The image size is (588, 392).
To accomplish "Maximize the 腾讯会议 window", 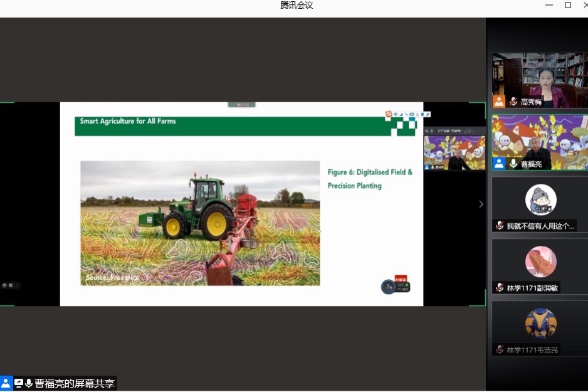I will point(568,5).
